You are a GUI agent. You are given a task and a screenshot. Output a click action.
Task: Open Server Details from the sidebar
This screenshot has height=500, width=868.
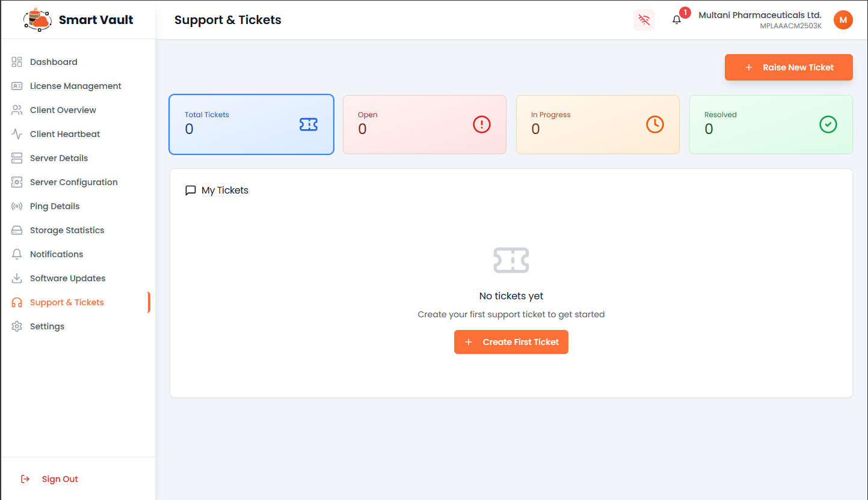(17, 158)
